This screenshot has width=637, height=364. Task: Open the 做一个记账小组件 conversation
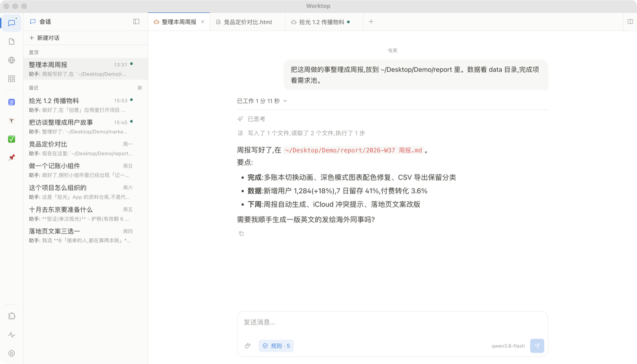point(86,170)
